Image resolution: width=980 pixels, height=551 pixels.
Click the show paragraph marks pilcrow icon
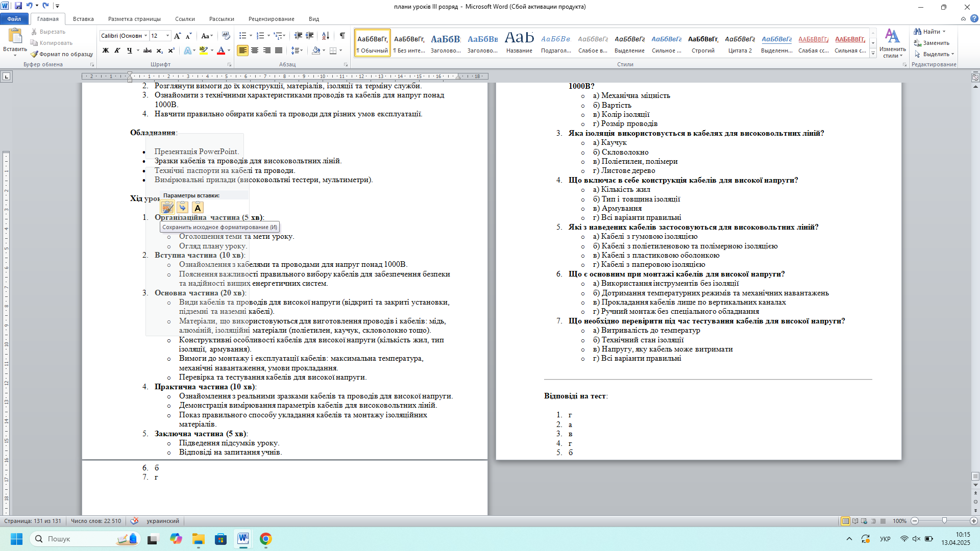342,36
